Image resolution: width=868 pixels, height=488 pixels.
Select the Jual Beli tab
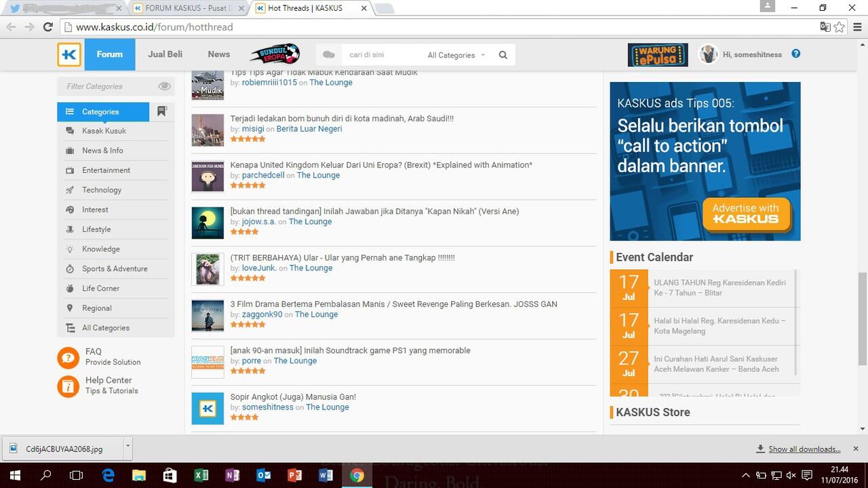point(165,54)
